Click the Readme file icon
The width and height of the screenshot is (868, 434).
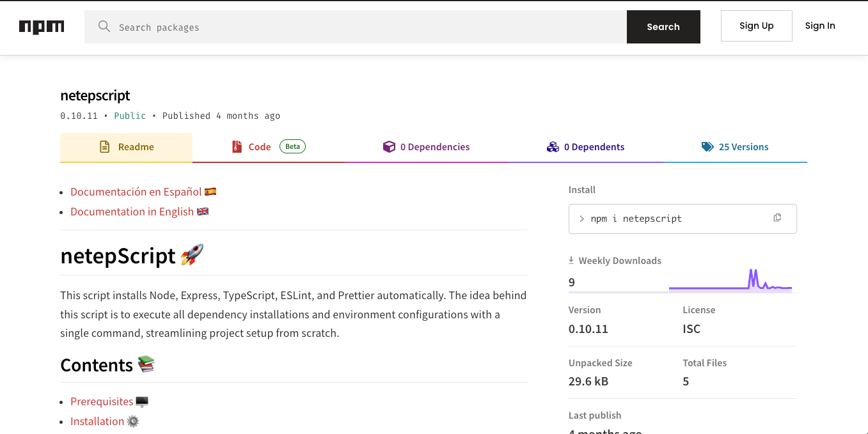pos(105,147)
